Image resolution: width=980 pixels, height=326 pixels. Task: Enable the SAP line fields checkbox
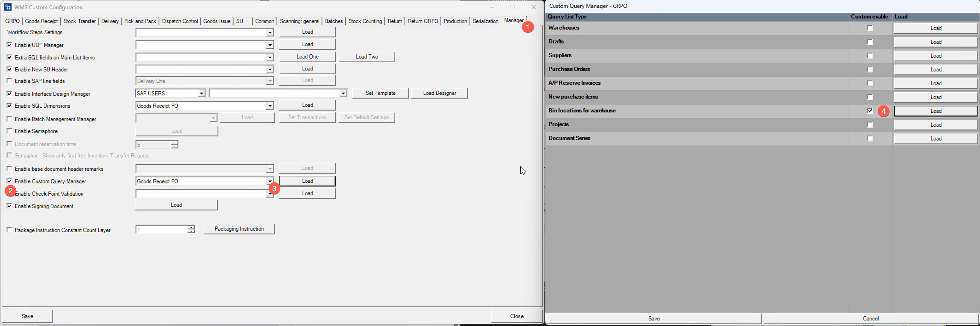click(x=9, y=81)
